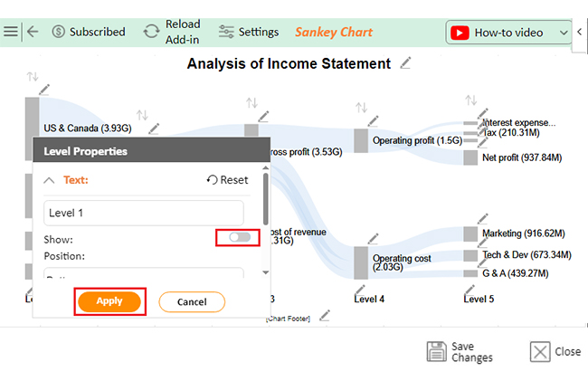Edit Operating cost node pencil

[373, 239]
